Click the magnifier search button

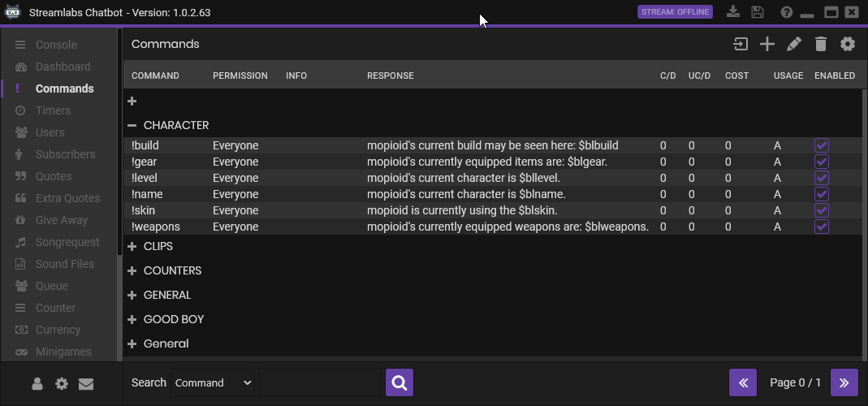click(x=399, y=382)
